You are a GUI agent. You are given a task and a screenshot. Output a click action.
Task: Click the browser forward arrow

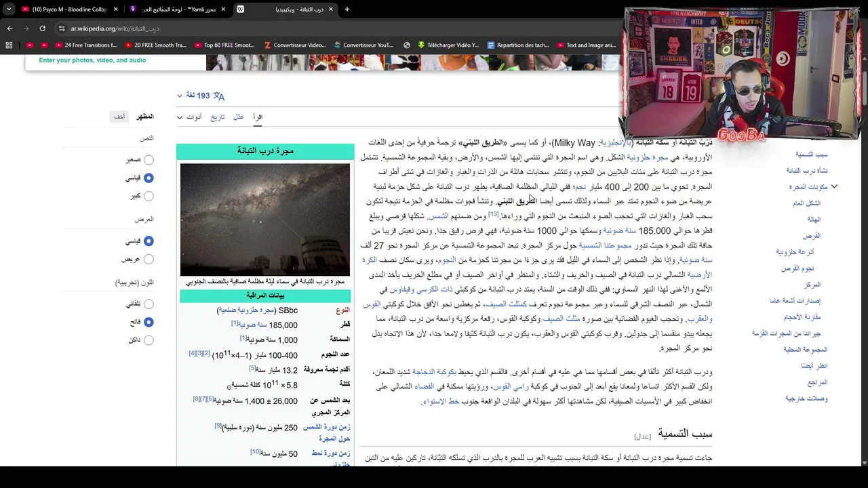coord(26,28)
